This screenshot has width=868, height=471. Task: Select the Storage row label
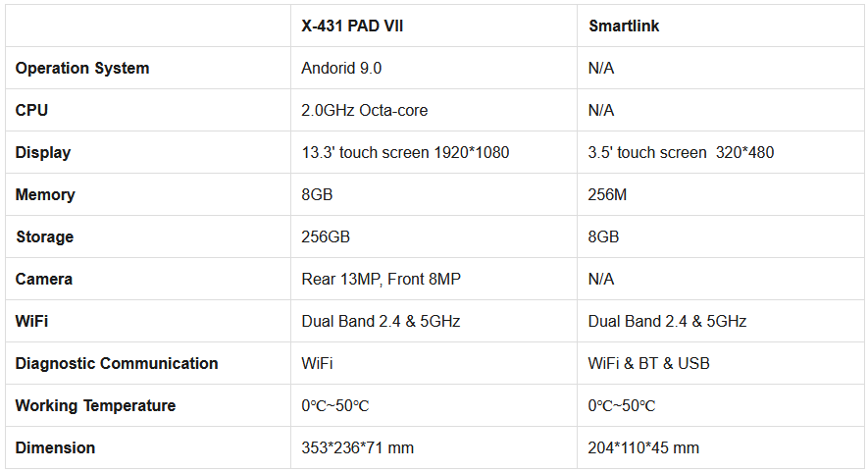click(45, 236)
